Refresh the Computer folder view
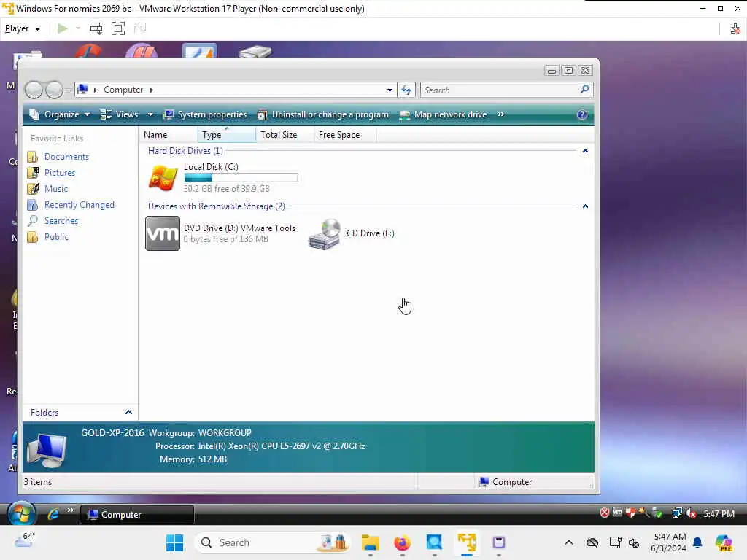Screen dimensions: 747x560 406,90
